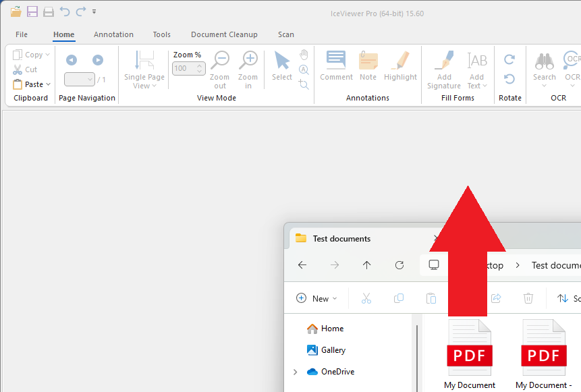Viewport: 581px width, 392px height.
Task: Go up one folder in Explorer
Action: tap(367, 265)
